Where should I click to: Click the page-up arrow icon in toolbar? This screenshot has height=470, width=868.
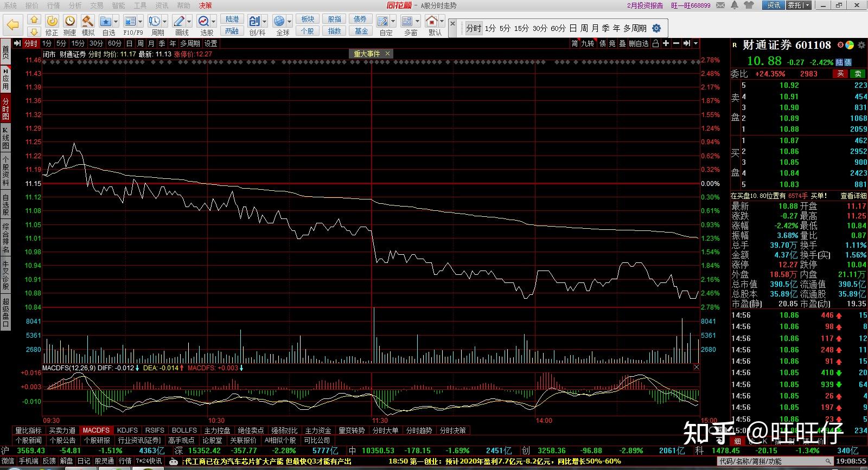click(x=34, y=20)
